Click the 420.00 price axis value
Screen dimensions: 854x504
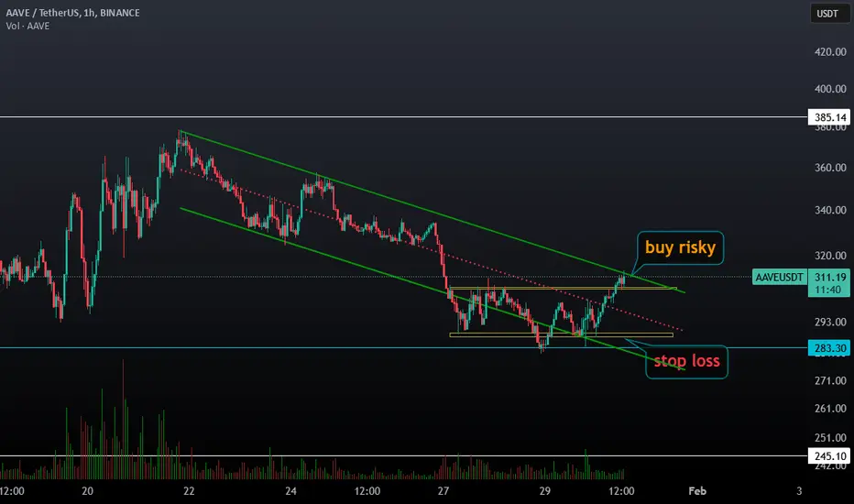coord(830,52)
